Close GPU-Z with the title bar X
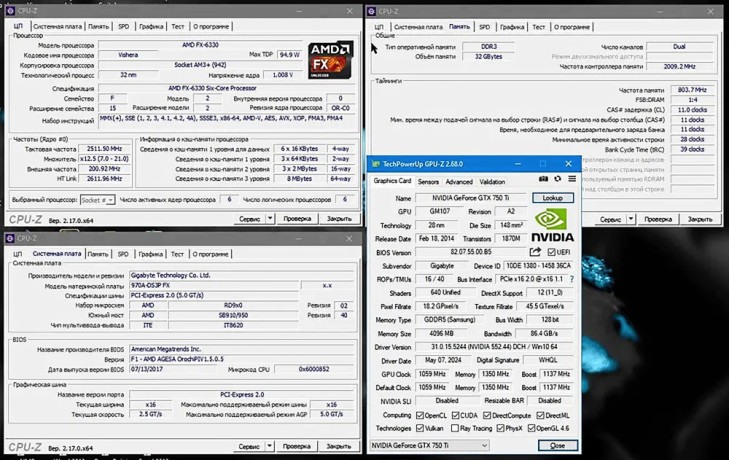729x460 pixels. (x=568, y=164)
